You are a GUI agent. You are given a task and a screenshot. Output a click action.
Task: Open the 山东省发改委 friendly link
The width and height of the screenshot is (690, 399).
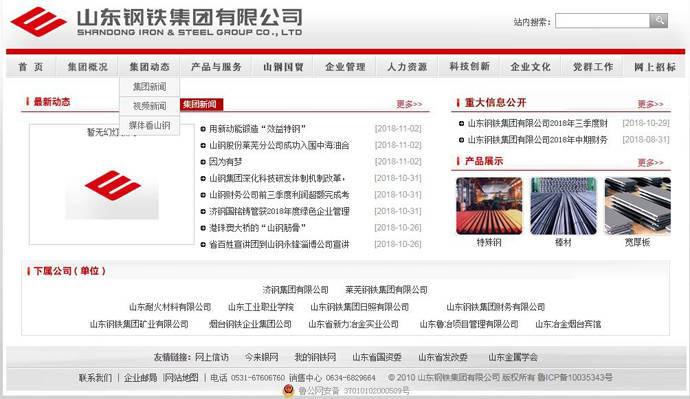pos(443,357)
